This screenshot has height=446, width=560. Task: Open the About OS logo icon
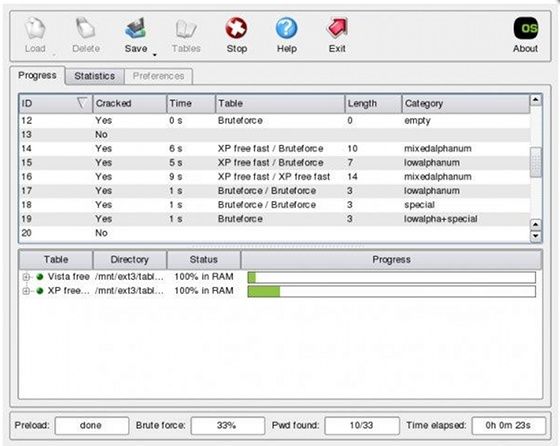tap(526, 28)
